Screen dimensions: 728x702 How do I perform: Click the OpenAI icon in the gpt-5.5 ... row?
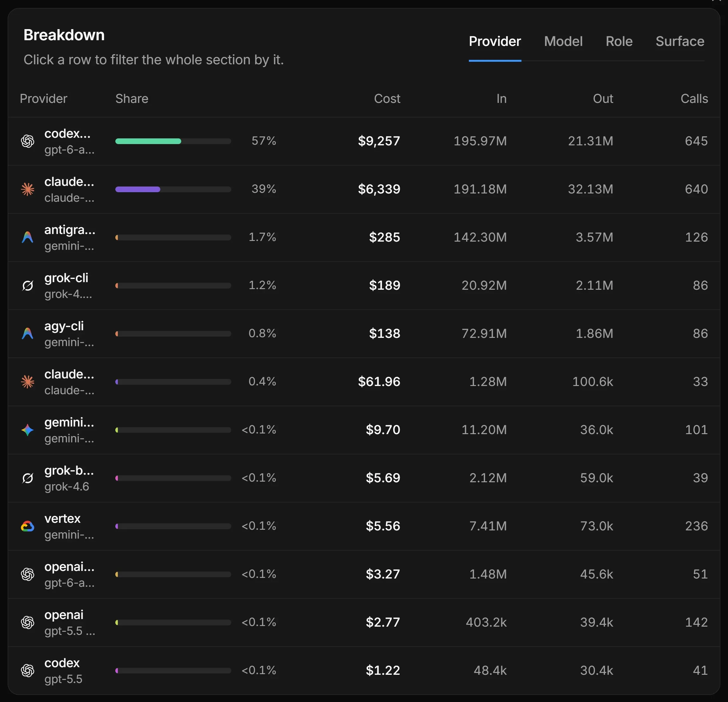coord(28,622)
